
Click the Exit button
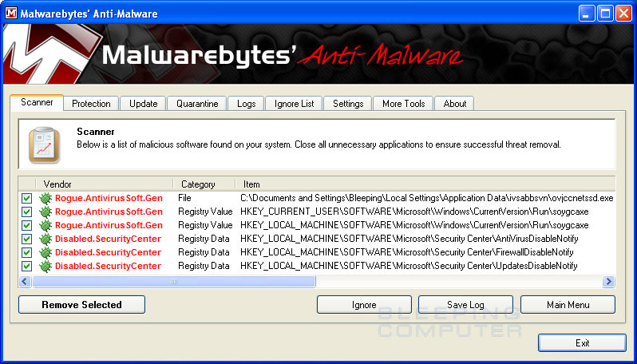582,343
